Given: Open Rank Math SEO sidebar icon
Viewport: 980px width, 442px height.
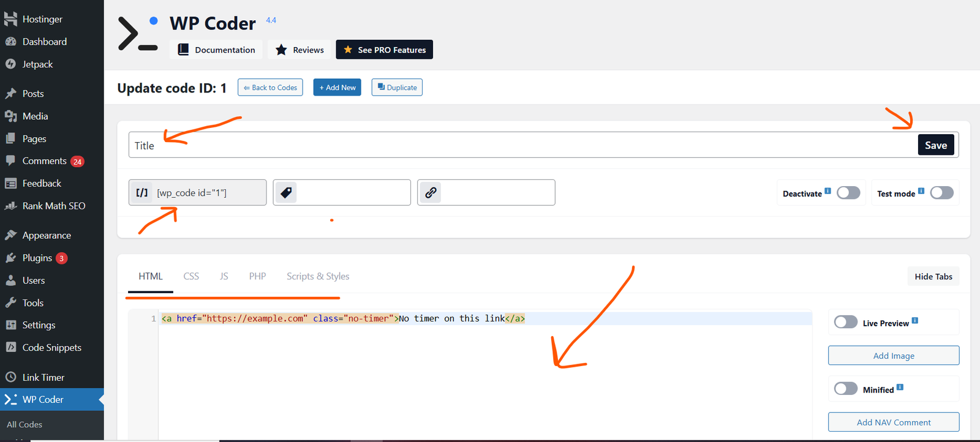Looking at the screenshot, I should pos(10,206).
